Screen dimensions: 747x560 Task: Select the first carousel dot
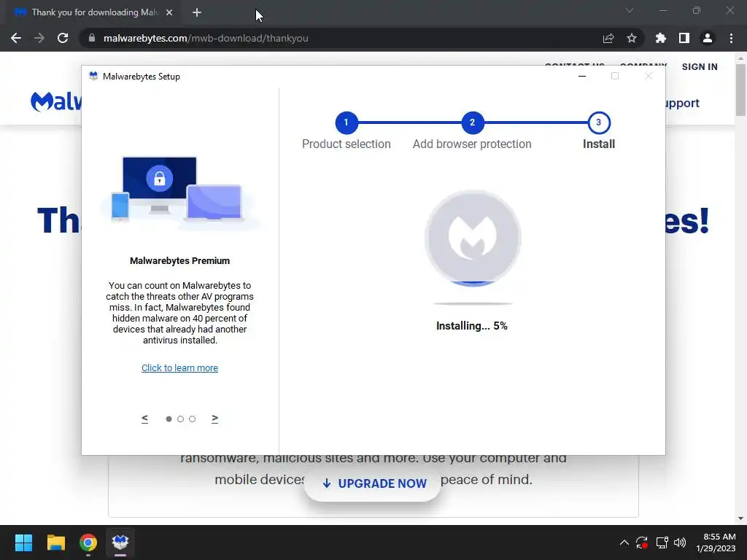tap(169, 419)
